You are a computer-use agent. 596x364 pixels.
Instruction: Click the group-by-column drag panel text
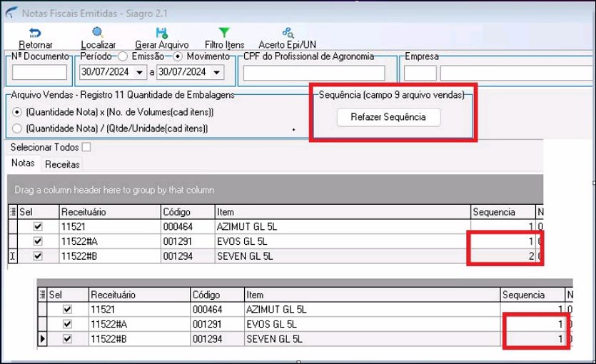point(114,190)
